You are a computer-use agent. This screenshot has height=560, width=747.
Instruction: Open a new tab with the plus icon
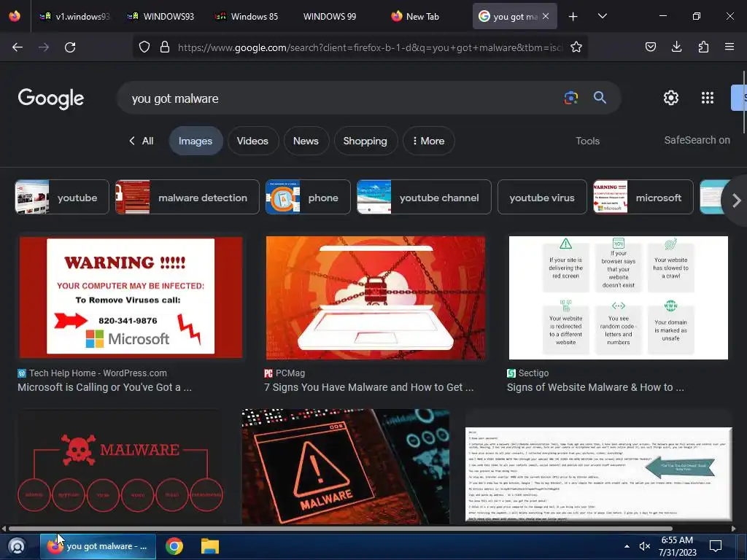[573, 17]
